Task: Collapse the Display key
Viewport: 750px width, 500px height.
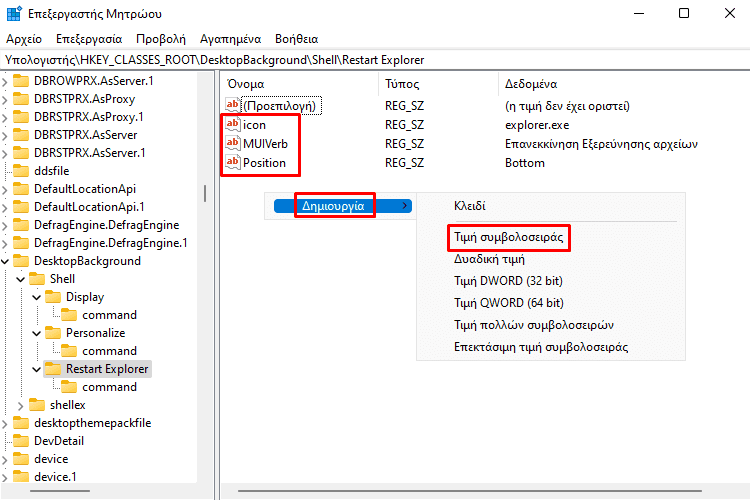Action: point(37,297)
